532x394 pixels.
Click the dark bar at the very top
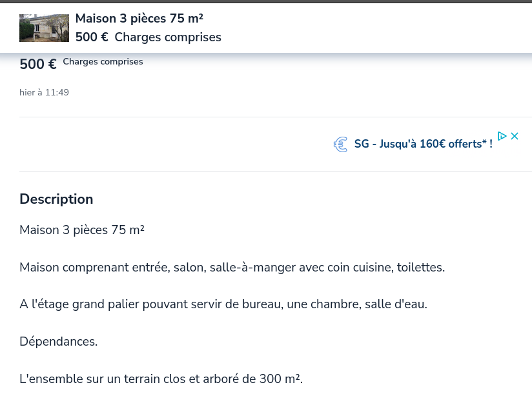point(266,1)
